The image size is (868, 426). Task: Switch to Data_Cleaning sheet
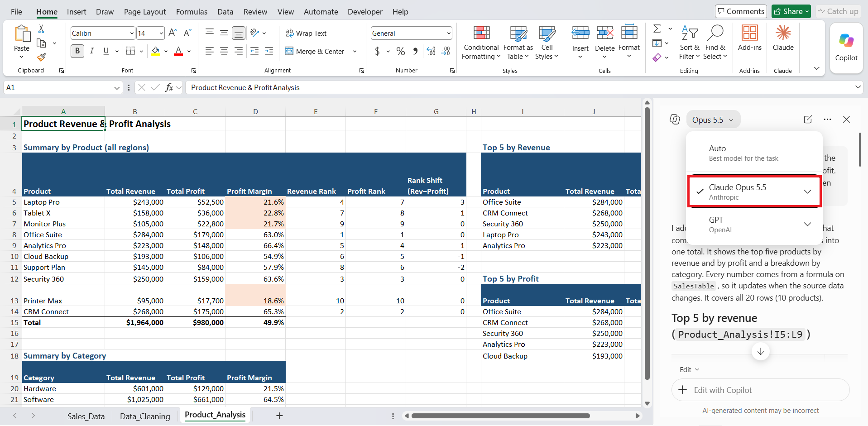[x=145, y=416]
